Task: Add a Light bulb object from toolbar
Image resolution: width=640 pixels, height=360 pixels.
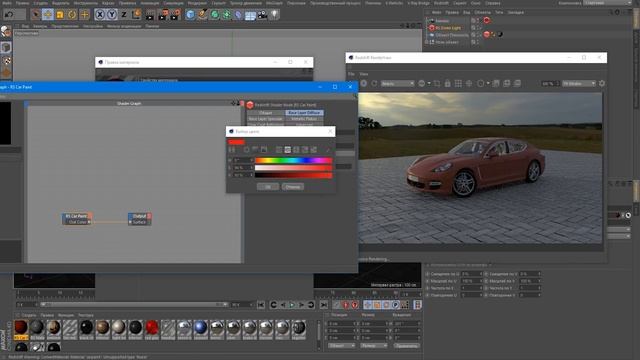Action: click(274, 15)
